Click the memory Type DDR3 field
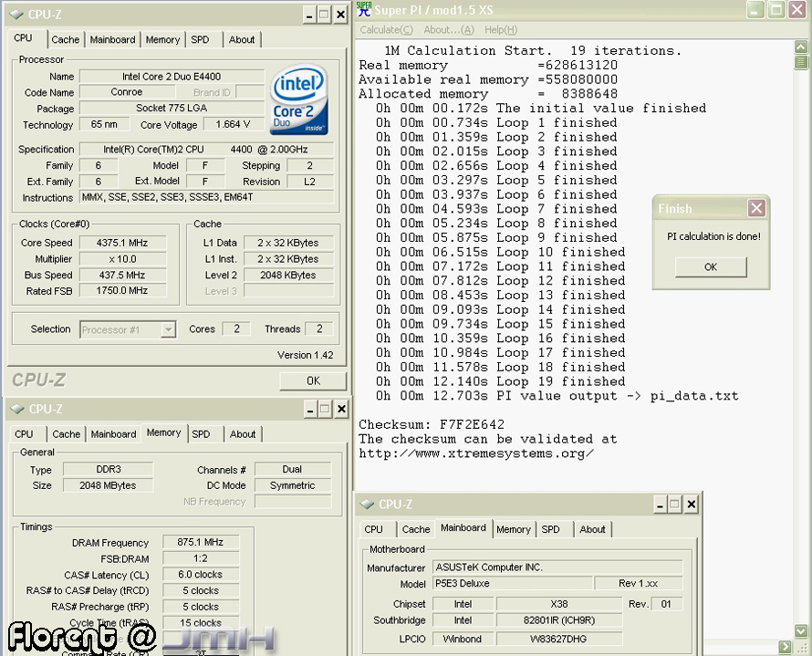The width and height of the screenshot is (812, 656). point(109,469)
